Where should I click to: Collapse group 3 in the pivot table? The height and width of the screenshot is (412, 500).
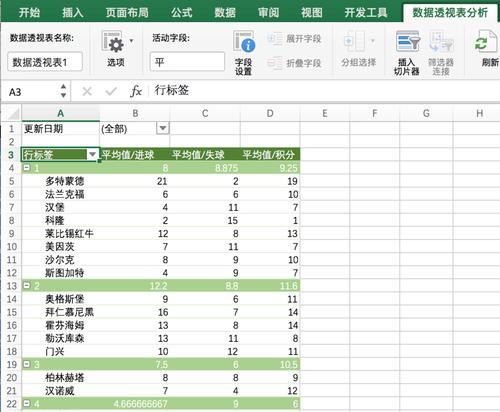27,364
